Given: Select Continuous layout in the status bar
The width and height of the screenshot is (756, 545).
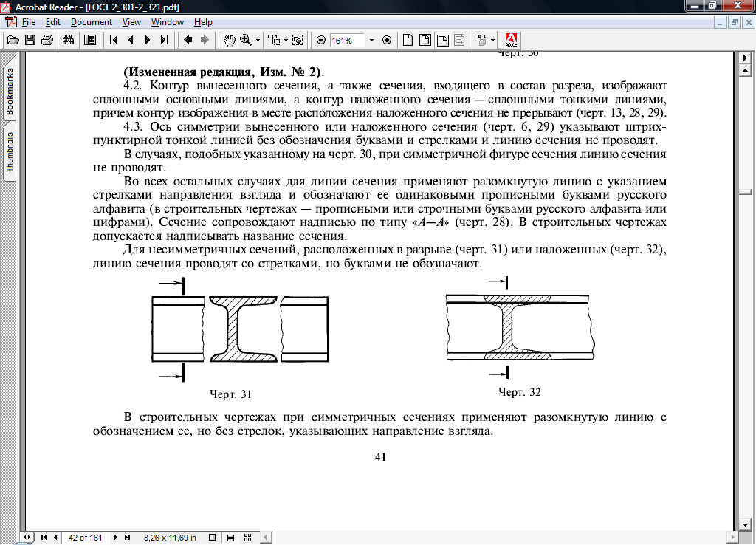Looking at the screenshot, I should click(230, 538).
